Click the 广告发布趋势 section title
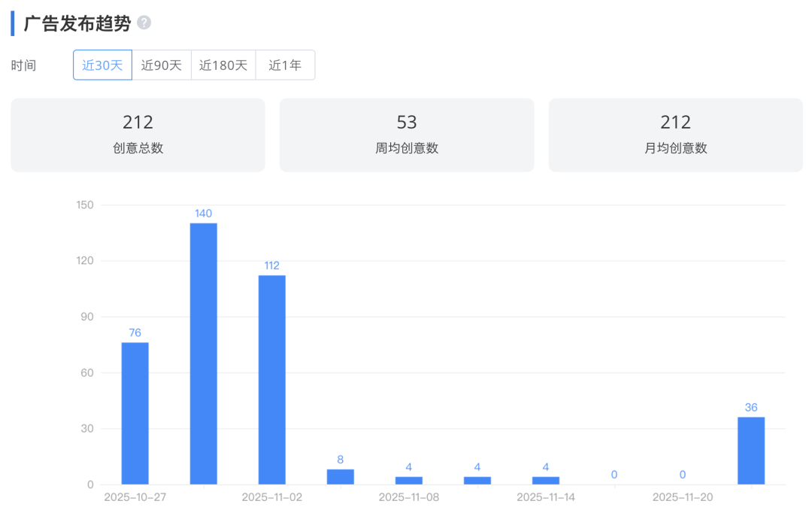 [x=77, y=23]
